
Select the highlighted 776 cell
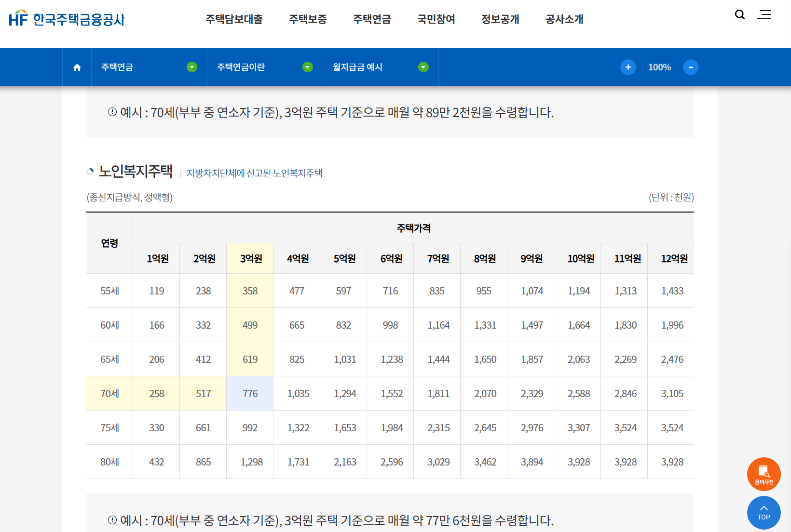pyautogui.click(x=250, y=394)
